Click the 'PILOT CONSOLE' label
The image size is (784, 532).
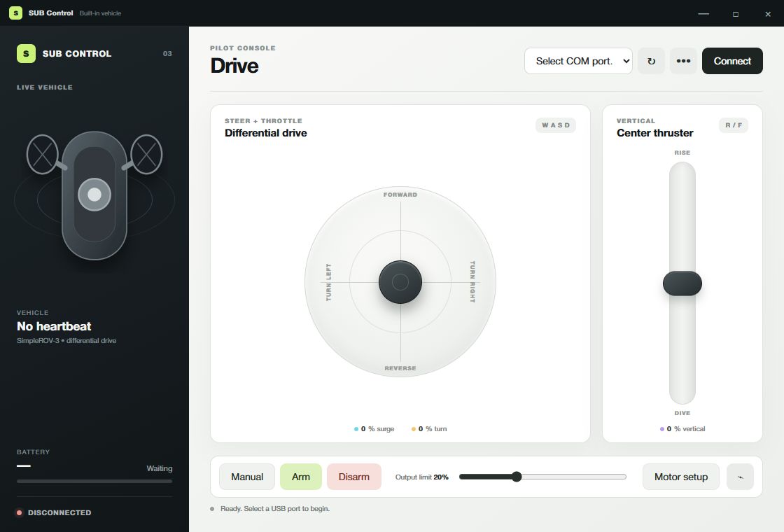pos(242,48)
